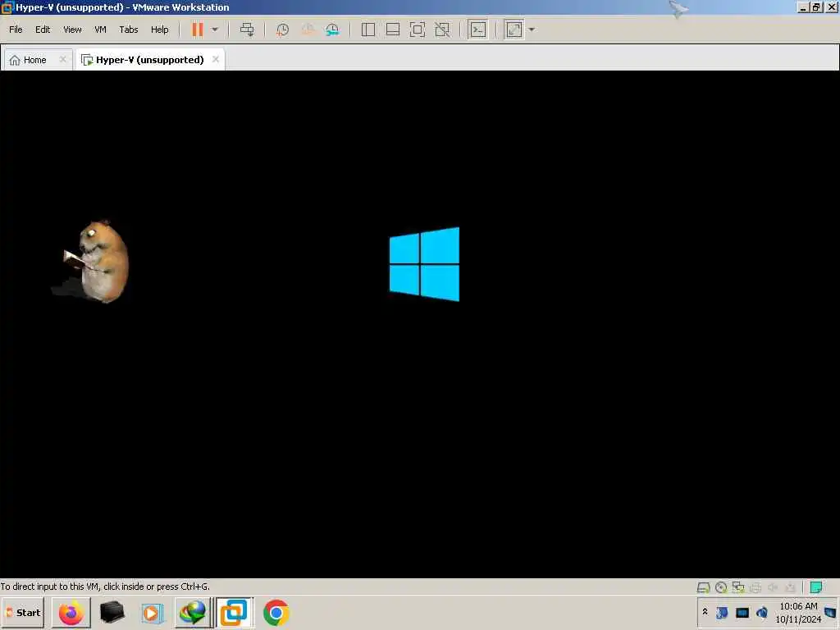Click the USB device status icon

click(790, 587)
